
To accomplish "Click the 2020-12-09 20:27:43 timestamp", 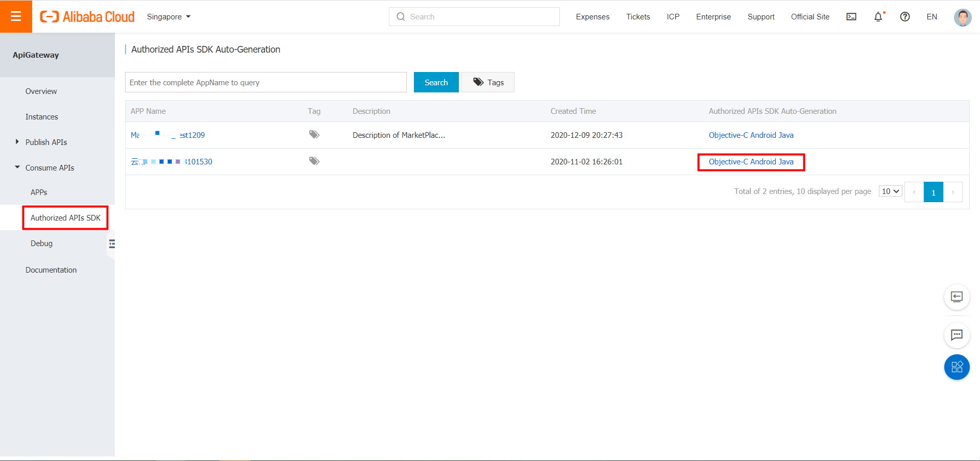I will [586, 135].
